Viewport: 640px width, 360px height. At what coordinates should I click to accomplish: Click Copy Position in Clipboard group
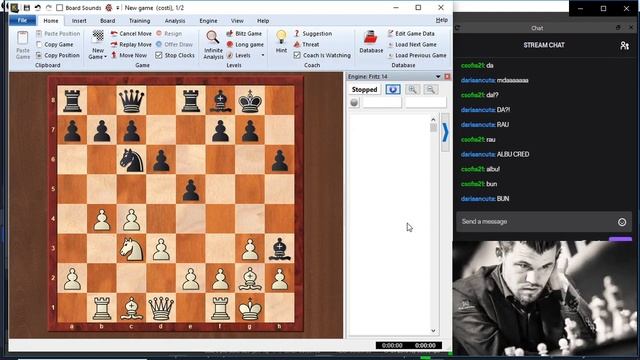point(58,55)
